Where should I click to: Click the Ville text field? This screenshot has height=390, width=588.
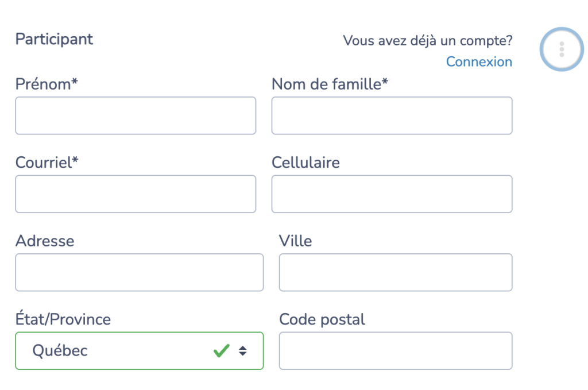click(395, 272)
